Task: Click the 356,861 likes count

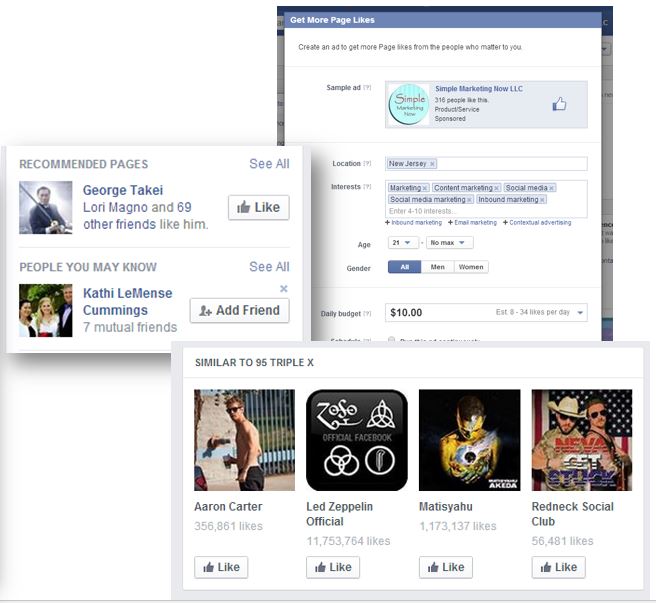Action: pyautogui.click(x=228, y=526)
